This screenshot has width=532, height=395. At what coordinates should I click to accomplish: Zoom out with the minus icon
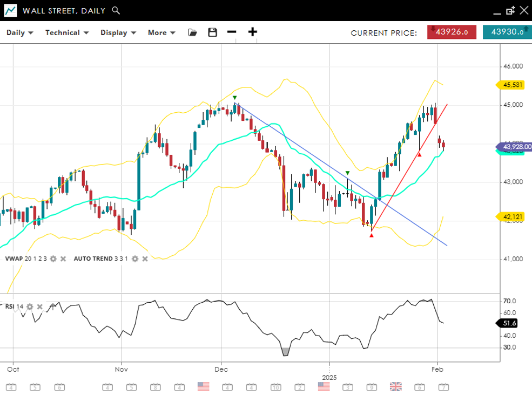232,32
